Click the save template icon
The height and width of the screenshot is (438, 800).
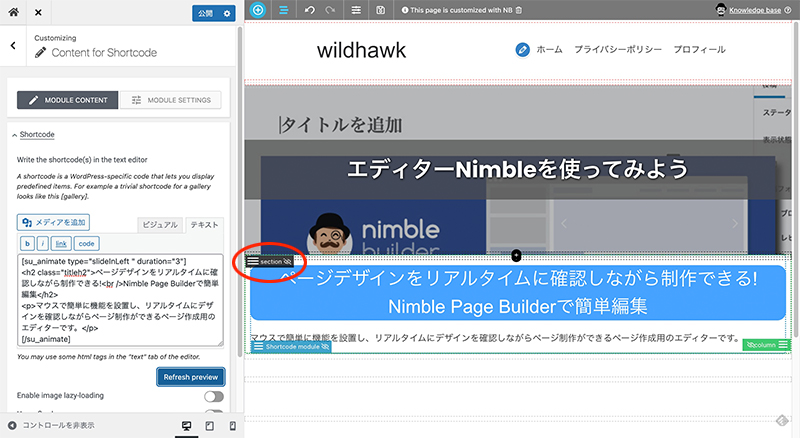pyautogui.click(x=381, y=10)
